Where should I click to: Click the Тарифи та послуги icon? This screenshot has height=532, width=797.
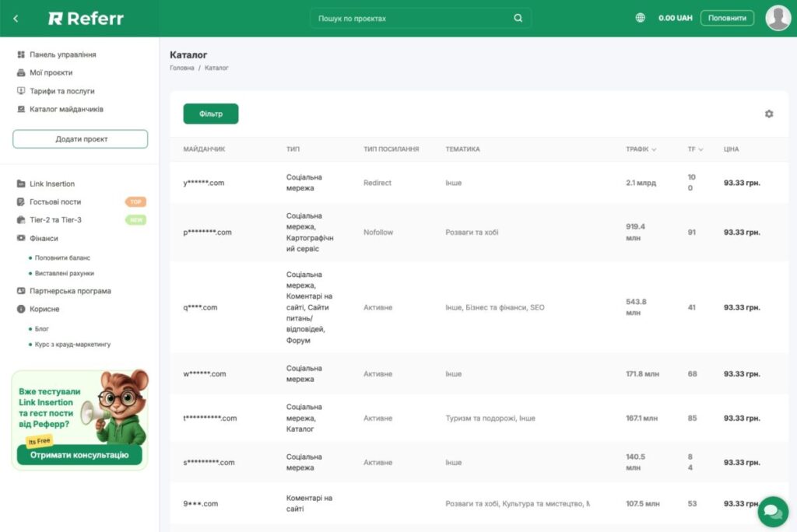[21, 91]
